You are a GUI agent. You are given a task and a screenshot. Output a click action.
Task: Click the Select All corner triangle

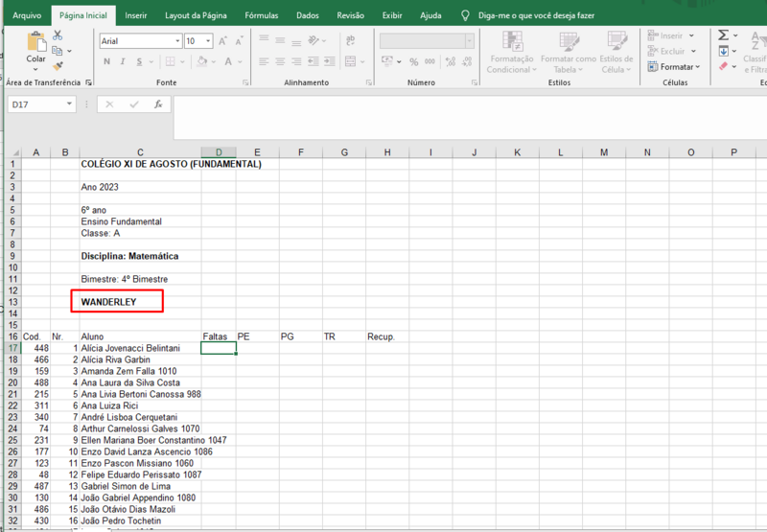pos(15,152)
